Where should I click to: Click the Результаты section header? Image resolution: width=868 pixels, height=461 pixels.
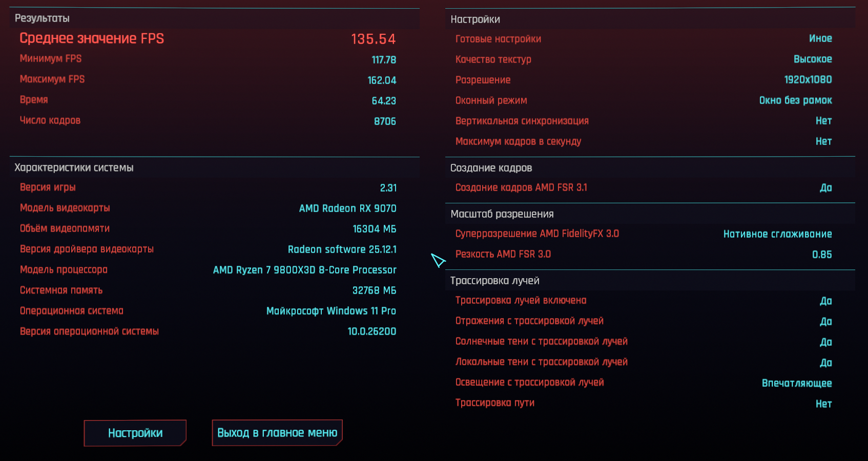click(x=42, y=18)
